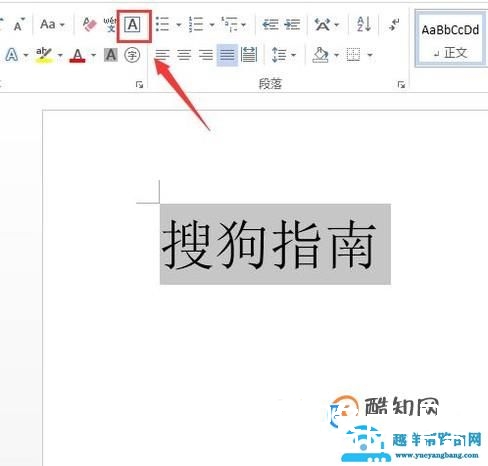Image resolution: width=488 pixels, height=466 pixels.
Task: Open the Font dialog launcher
Action: 139,85
